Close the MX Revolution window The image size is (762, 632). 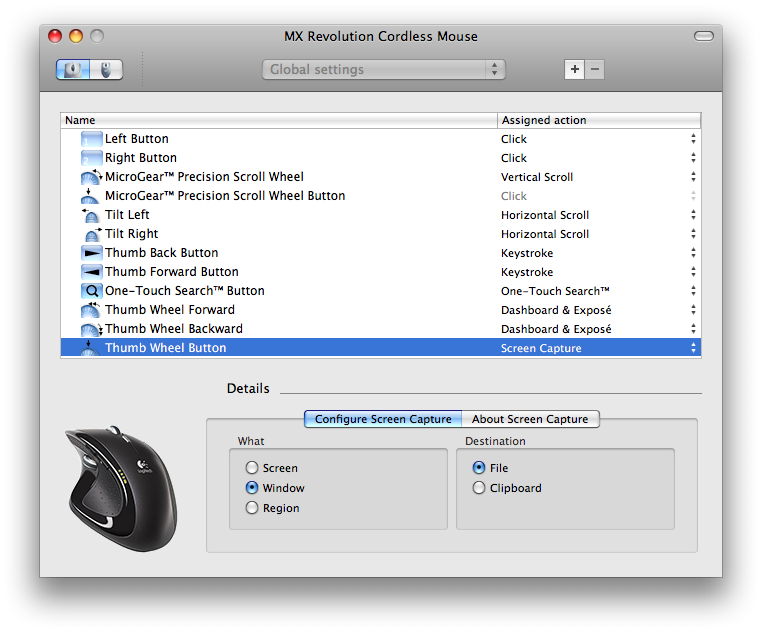pyautogui.click(x=55, y=36)
